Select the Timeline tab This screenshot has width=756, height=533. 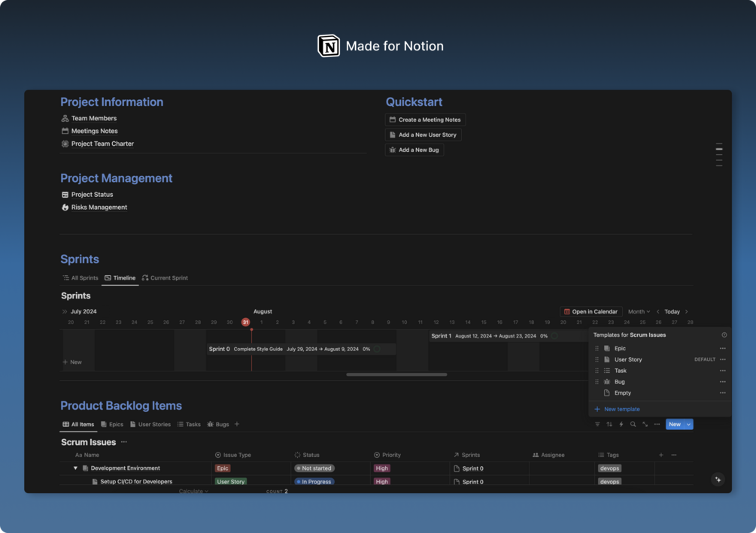coord(120,278)
